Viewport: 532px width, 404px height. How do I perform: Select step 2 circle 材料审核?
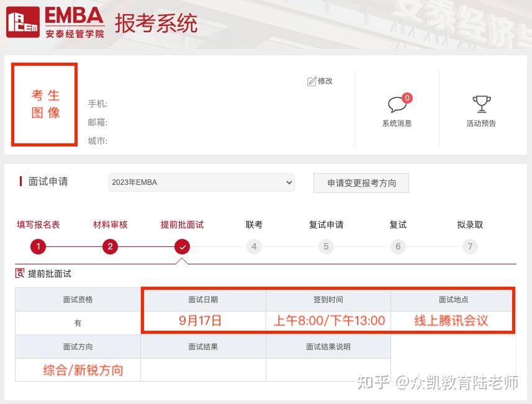[110, 246]
